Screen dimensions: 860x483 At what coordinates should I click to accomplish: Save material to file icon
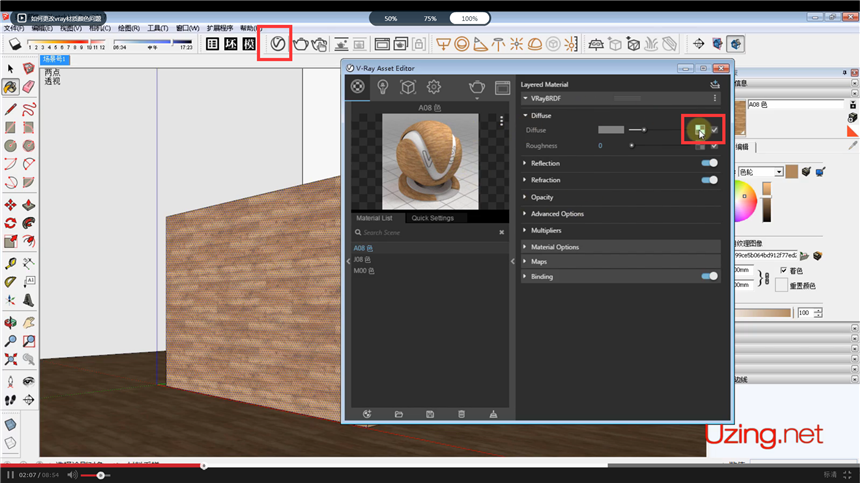click(430, 414)
